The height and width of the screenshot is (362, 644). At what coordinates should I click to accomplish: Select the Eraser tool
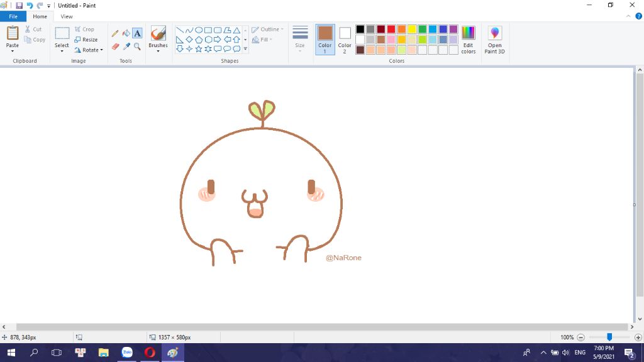click(115, 47)
